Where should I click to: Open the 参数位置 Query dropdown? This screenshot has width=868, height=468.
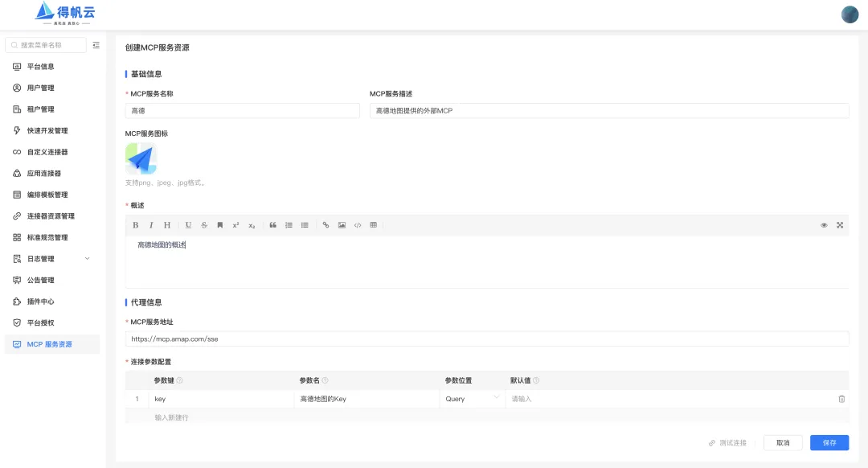click(x=473, y=399)
